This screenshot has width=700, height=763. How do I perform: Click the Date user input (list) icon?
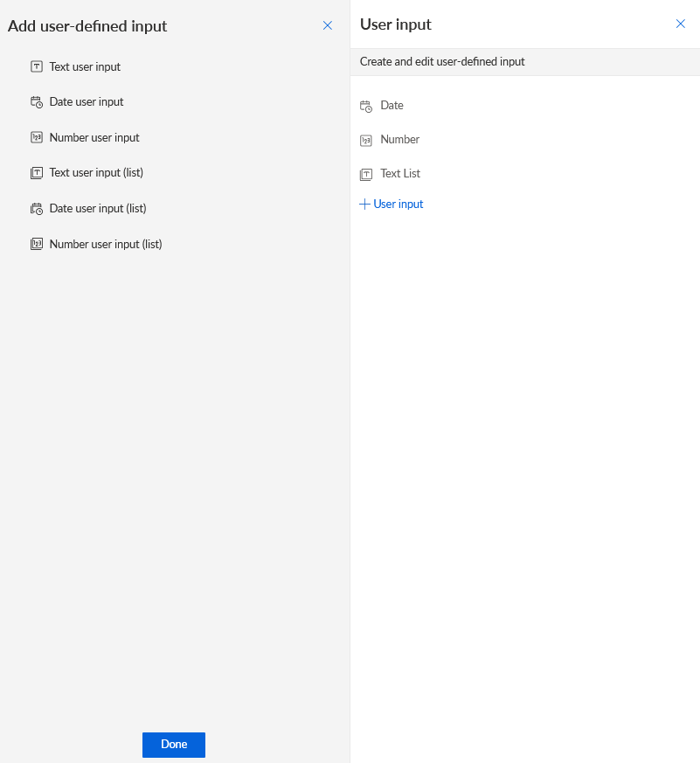pos(37,209)
